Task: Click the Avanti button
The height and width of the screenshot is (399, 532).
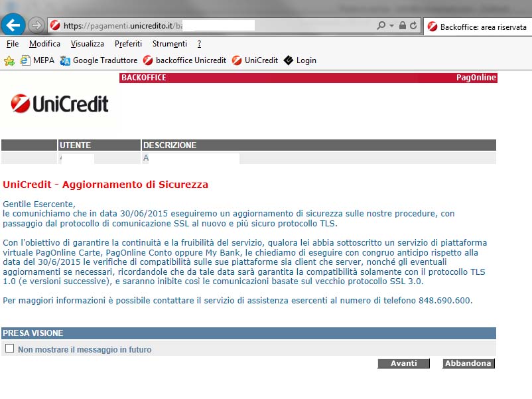Action: click(404, 363)
